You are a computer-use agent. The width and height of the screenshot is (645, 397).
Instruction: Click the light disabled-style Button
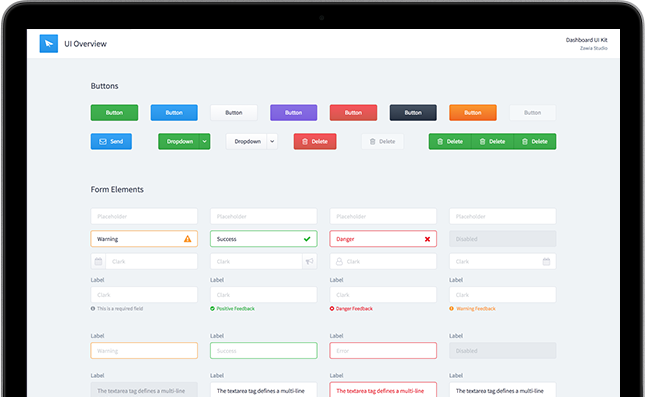533,112
